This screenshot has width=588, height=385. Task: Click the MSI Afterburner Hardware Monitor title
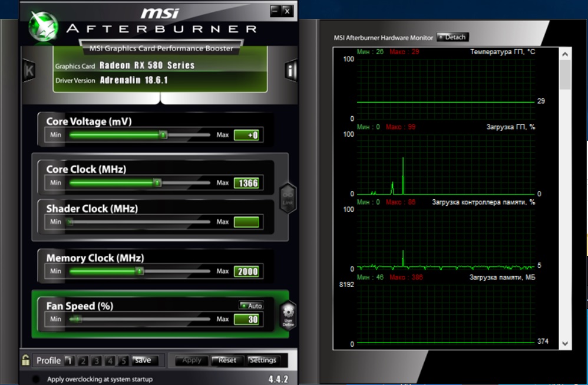(x=383, y=38)
